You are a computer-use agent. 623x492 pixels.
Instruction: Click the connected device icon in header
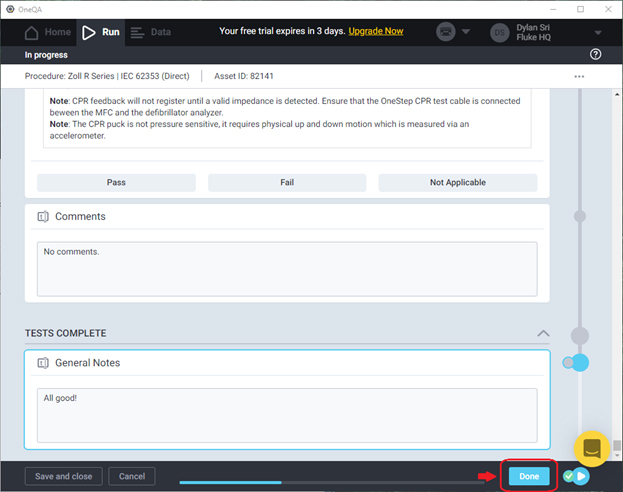pyautogui.click(x=446, y=32)
